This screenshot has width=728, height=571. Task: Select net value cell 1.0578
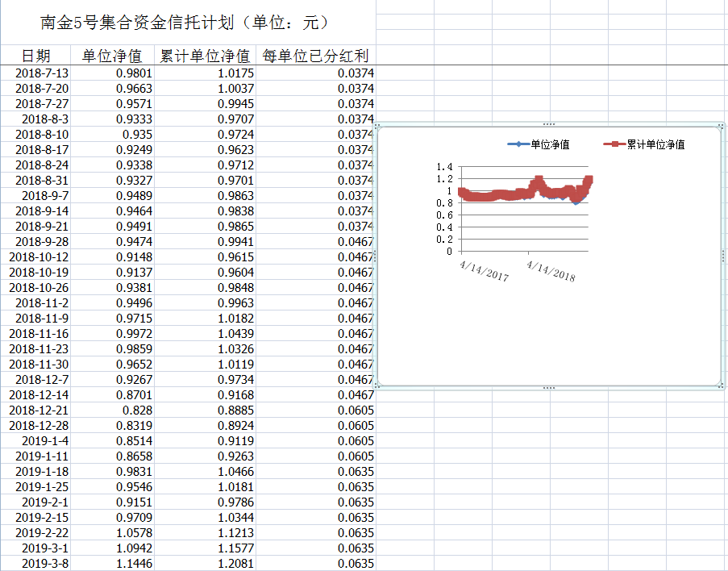(x=112, y=533)
